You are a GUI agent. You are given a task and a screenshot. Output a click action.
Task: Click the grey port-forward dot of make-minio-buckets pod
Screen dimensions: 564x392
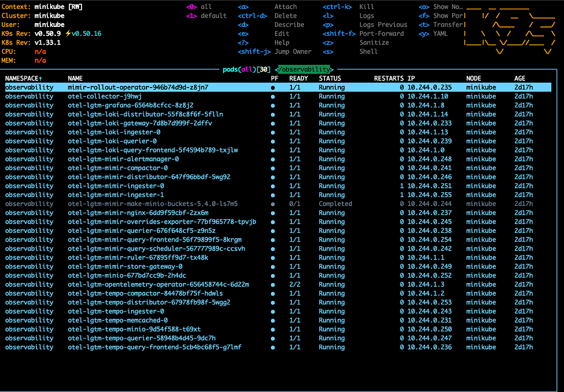point(273,204)
